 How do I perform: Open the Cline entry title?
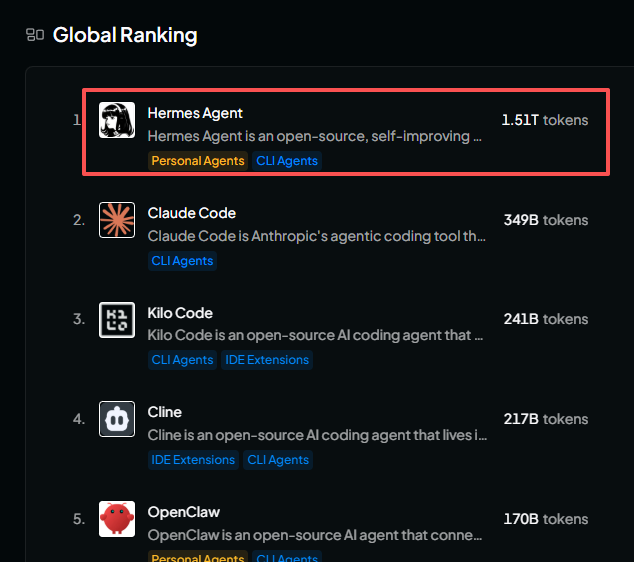click(165, 412)
